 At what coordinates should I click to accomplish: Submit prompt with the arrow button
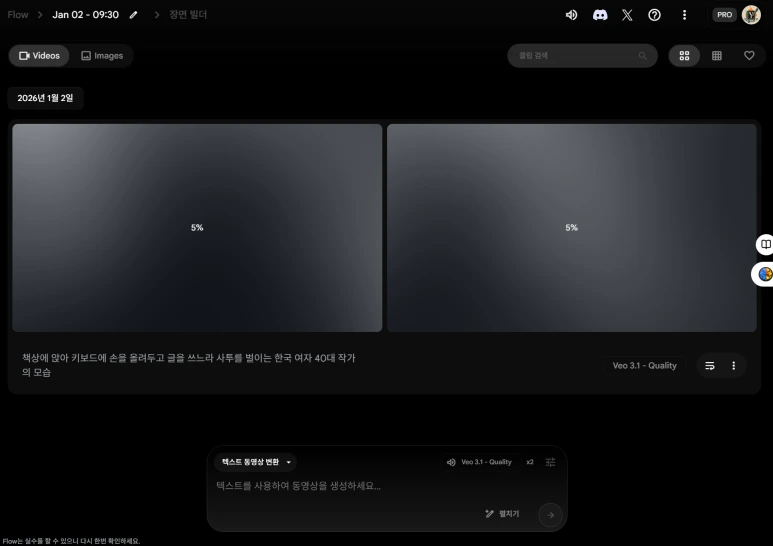(550, 515)
